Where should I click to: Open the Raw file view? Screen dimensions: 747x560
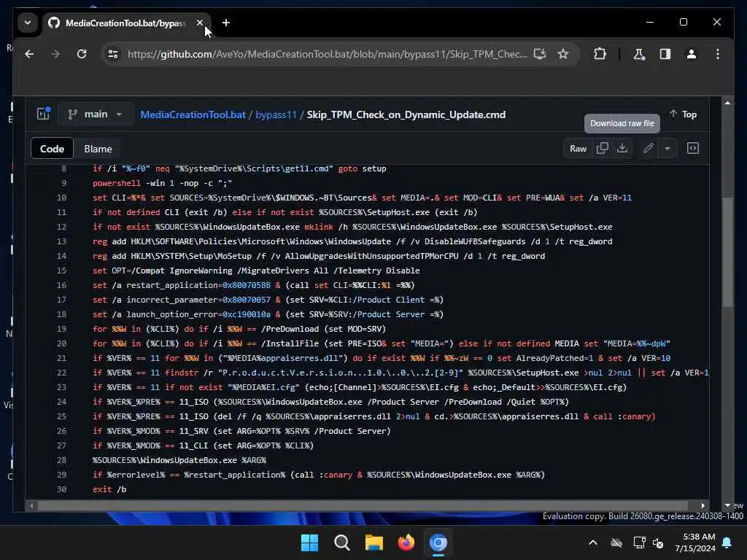[x=578, y=149]
